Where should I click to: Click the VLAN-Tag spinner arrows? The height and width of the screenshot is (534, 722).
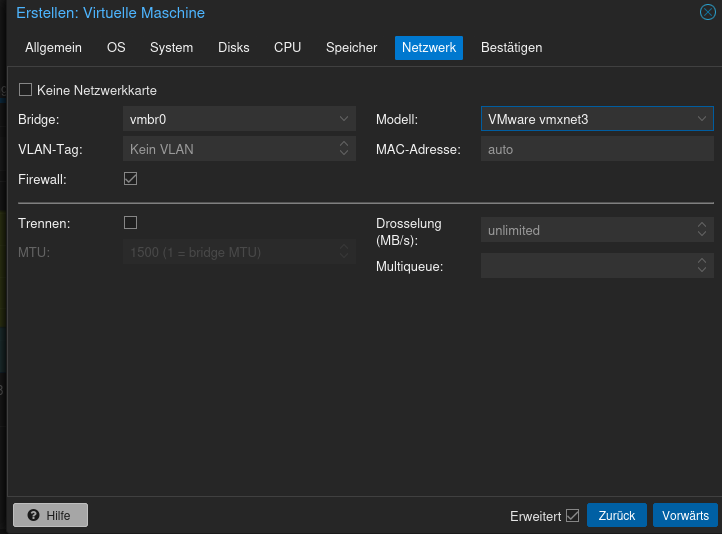point(343,149)
